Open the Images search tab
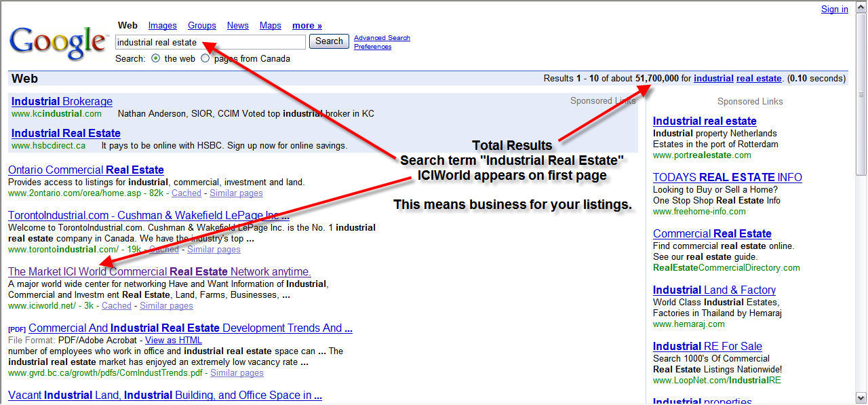 [163, 26]
